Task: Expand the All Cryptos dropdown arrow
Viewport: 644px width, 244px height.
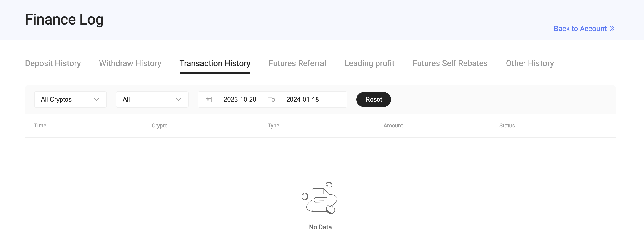Action: pyautogui.click(x=97, y=100)
